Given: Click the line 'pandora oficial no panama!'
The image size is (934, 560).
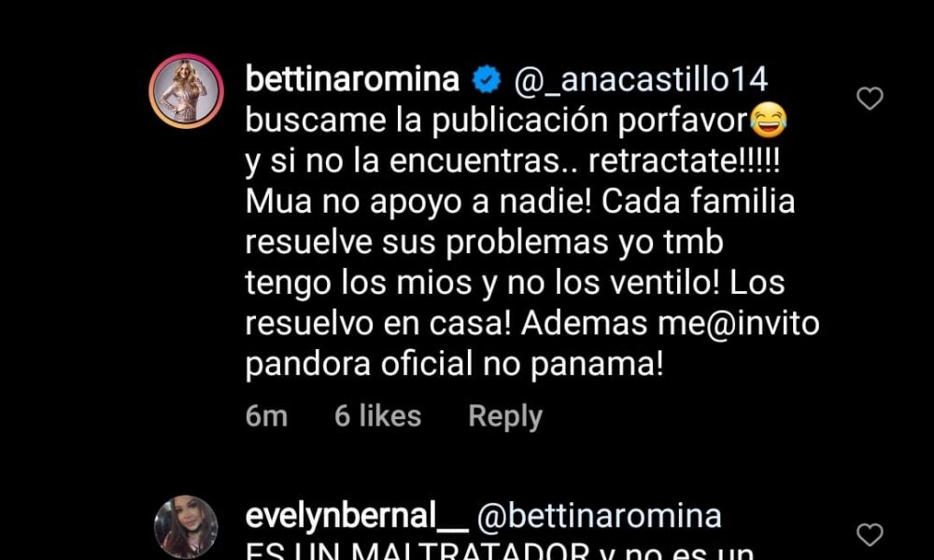Looking at the screenshot, I should [x=454, y=364].
